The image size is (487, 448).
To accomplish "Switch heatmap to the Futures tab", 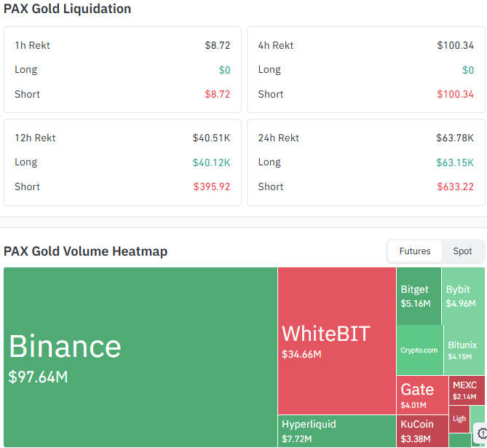I will (415, 251).
